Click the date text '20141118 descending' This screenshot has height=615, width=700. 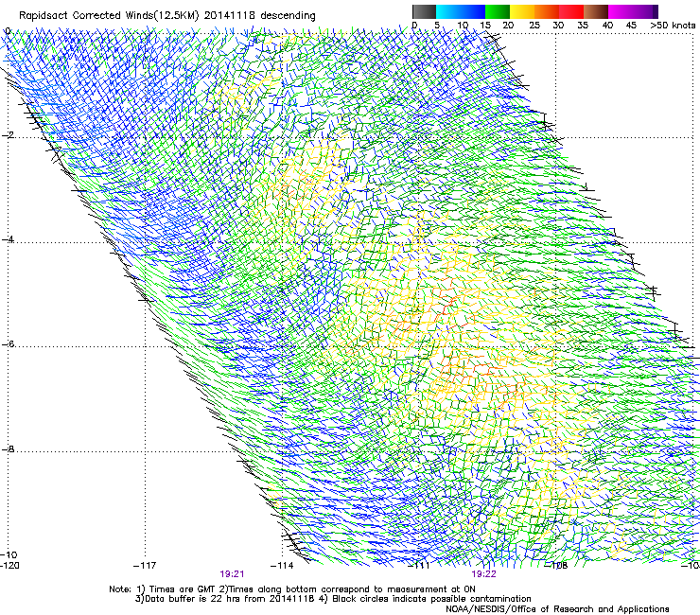click(260, 16)
